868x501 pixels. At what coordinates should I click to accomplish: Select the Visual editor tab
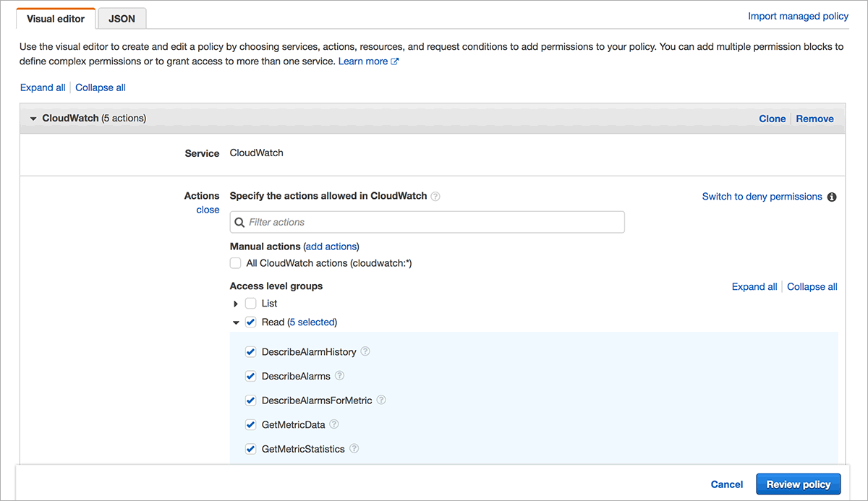coord(56,19)
